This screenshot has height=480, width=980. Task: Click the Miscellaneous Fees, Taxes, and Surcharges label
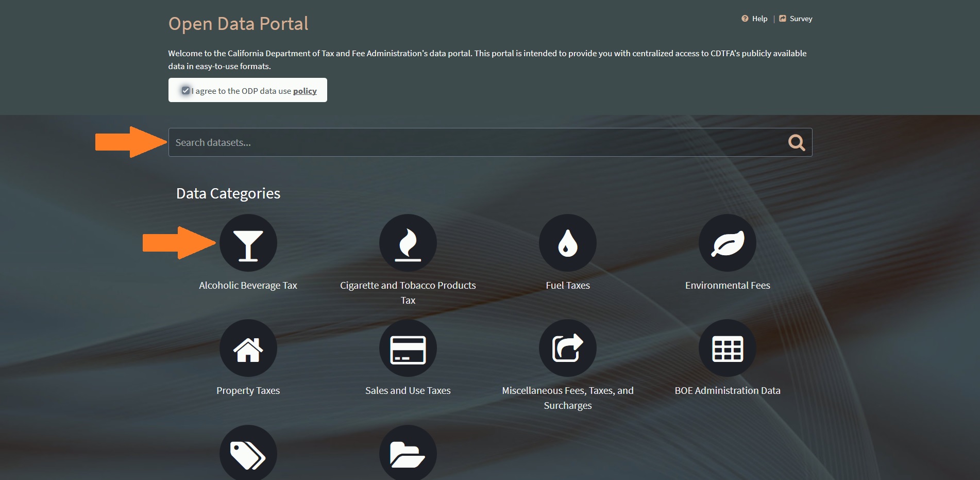coord(567,398)
